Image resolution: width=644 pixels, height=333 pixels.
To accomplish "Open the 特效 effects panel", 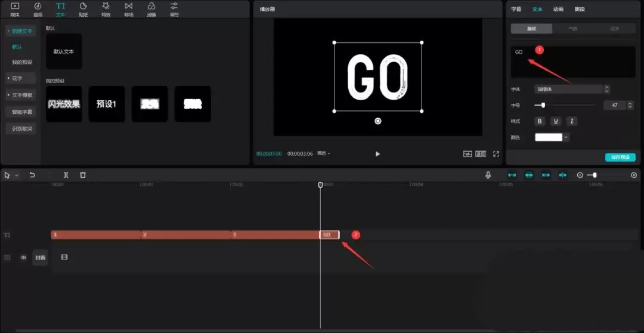I will [x=106, y=8].
